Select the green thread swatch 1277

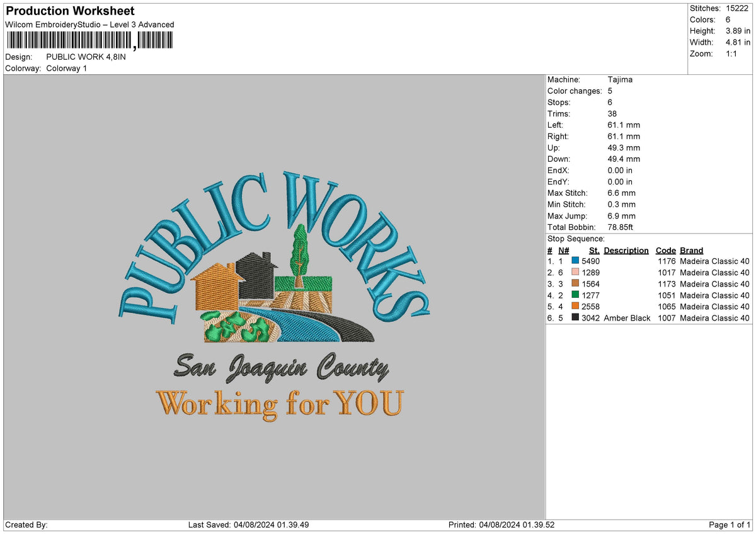(574, 295)
